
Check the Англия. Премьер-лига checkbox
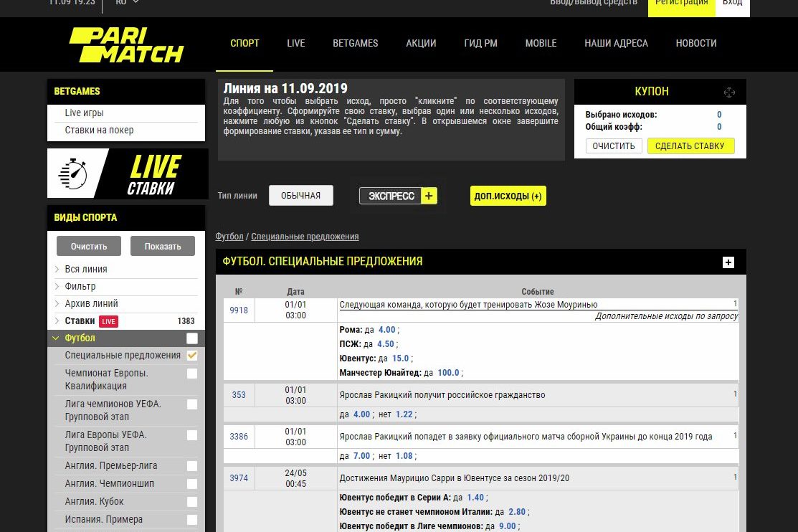coord(191,466)
